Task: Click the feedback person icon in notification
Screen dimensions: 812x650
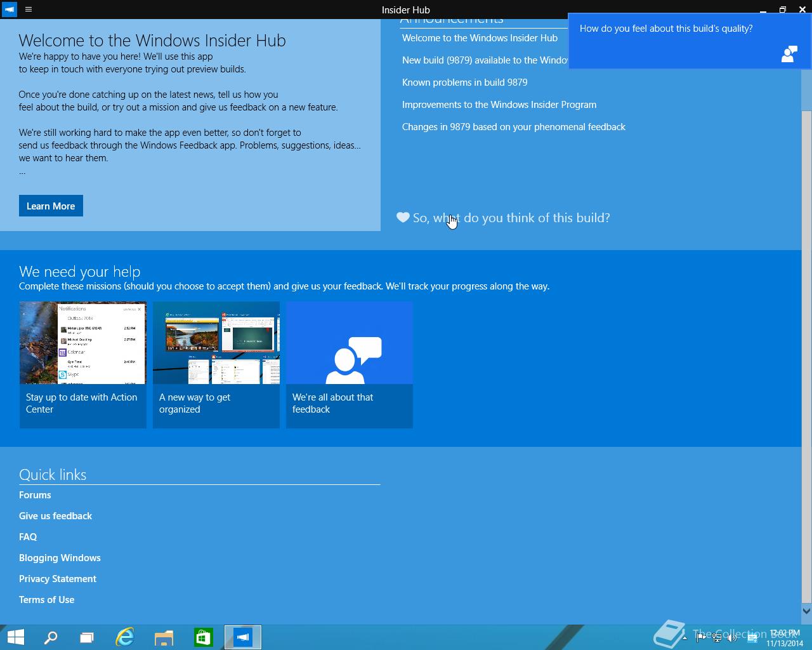Action: [x=789, y=54]
